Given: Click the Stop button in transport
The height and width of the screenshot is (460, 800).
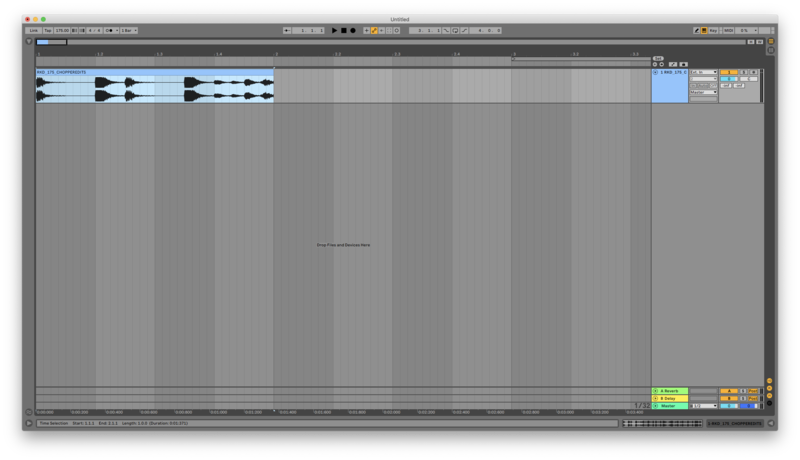Looking at the screenshot, I should pyautogui.click(x=343, y=30).
